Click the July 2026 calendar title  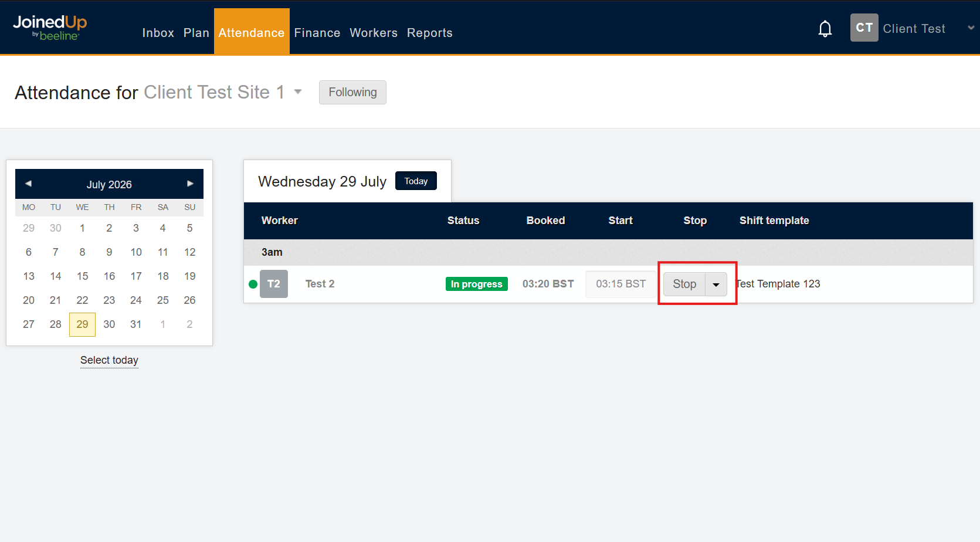(x=109, y=184)
